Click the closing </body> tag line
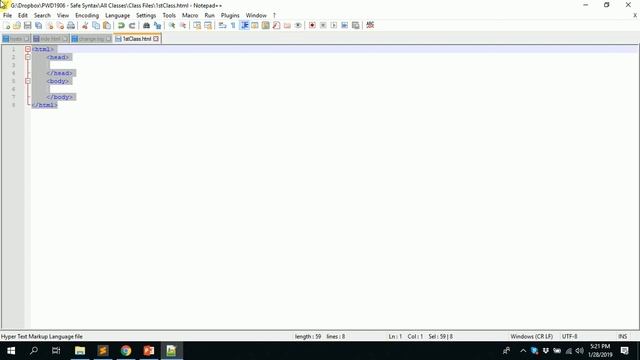Viewport: 640px width, 360px height. tap(60, 97)
